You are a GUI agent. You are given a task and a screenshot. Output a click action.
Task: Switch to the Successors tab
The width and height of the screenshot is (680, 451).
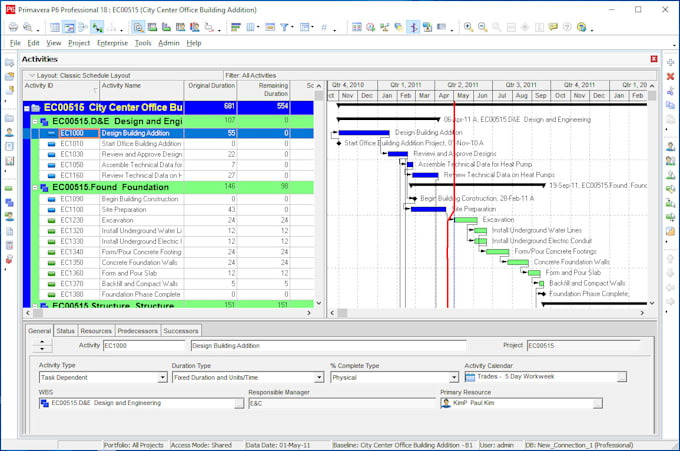pyautogui.click(x=180, y=331)
